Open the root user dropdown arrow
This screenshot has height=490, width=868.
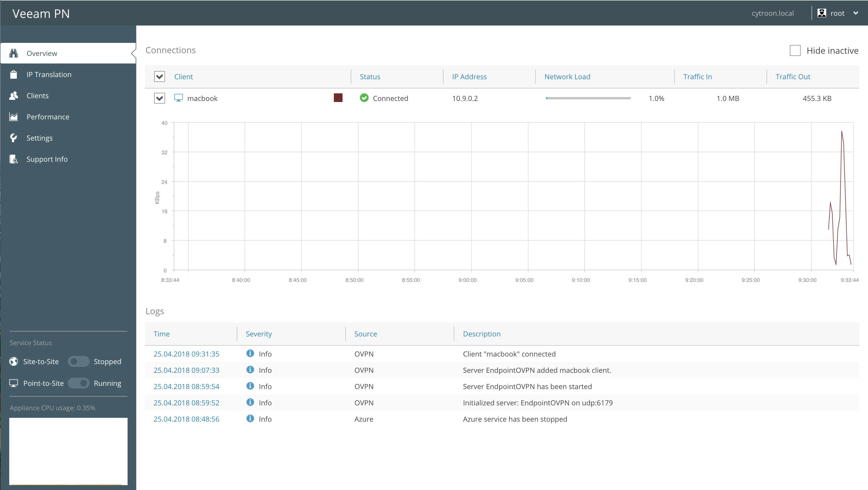tap(856, 13)
